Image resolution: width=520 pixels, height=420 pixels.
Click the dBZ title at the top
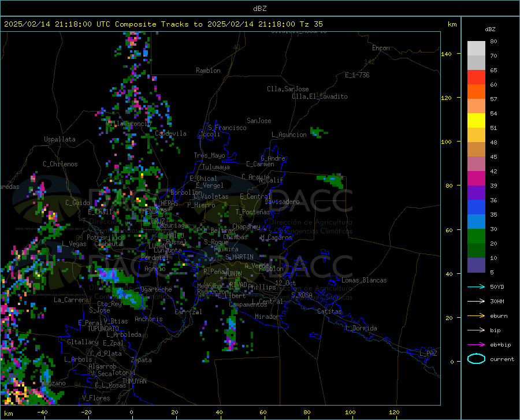[259, 9]
